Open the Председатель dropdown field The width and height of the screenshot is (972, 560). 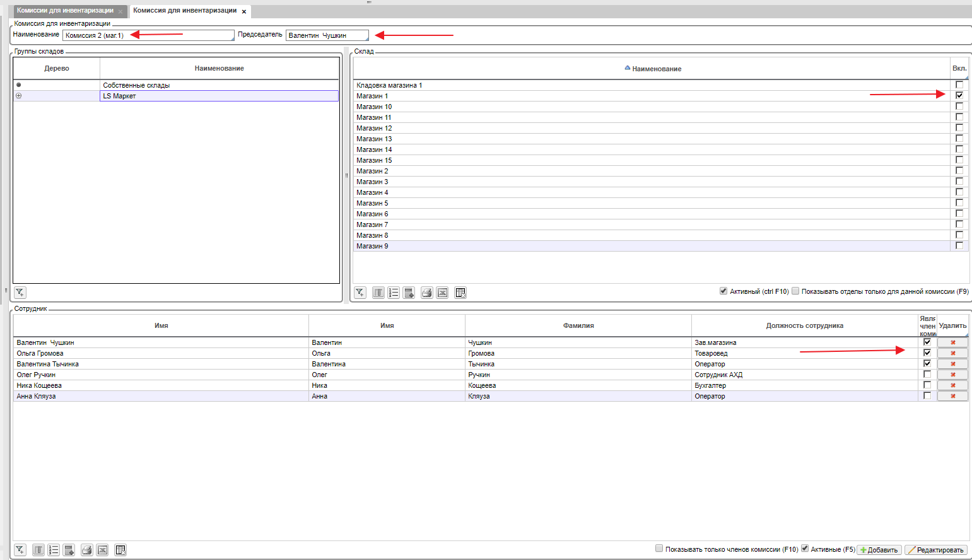327,35
